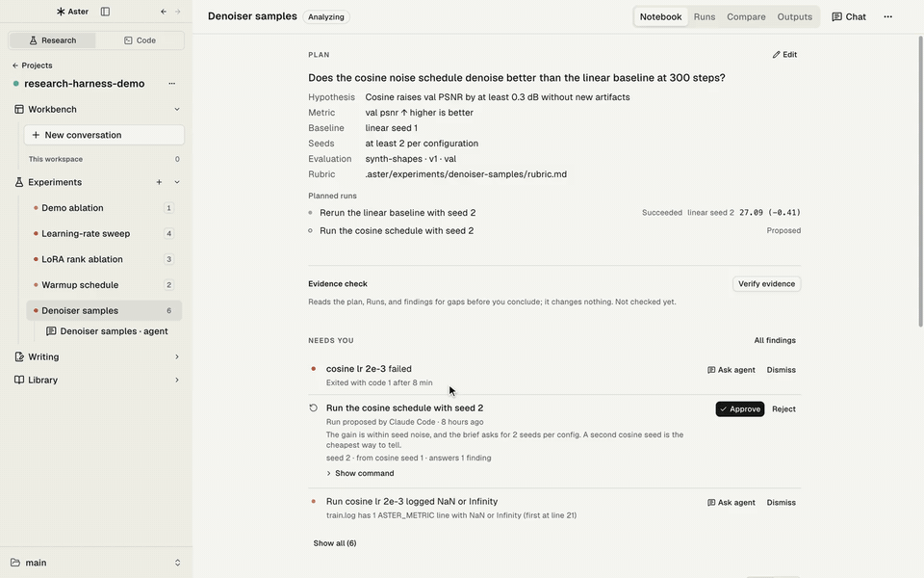Show all (6) findings
This screenshot has width=924, height=578.
[x=334, y=543]
